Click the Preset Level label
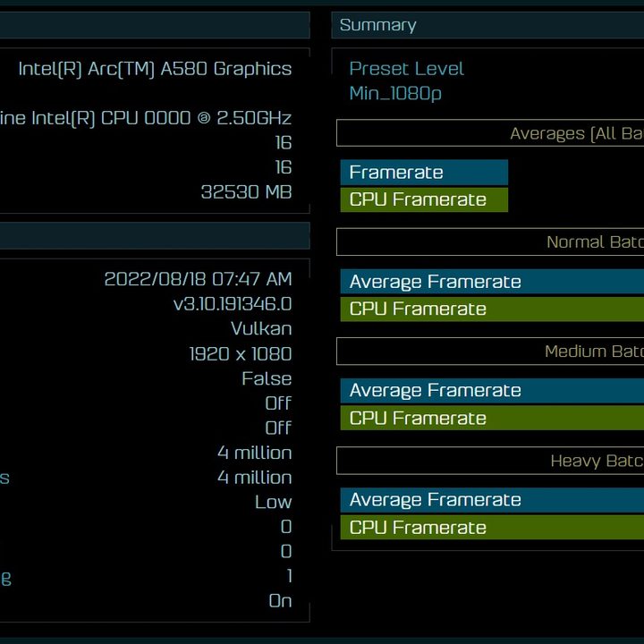This screenshot has width=644, height=644. click(407, 69)
